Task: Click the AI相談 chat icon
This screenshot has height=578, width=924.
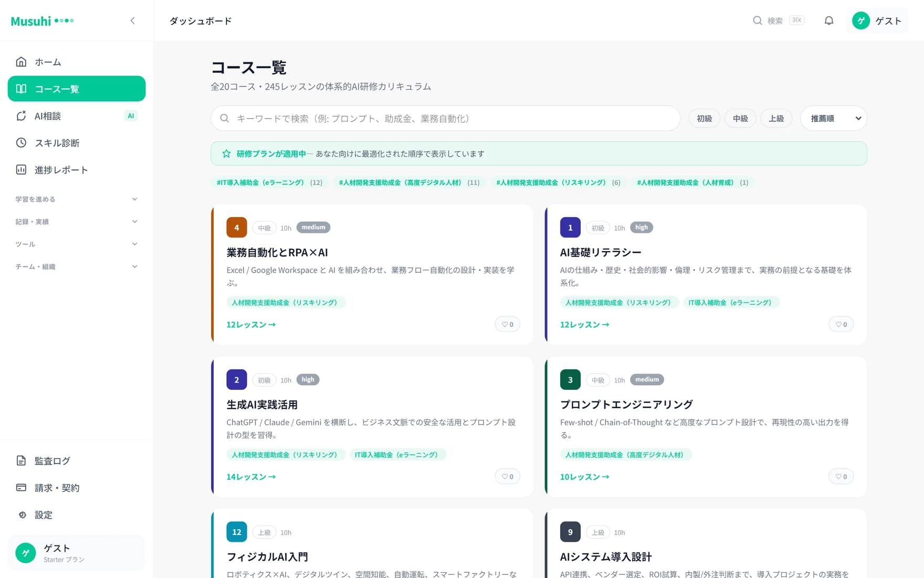Action: 21,116
